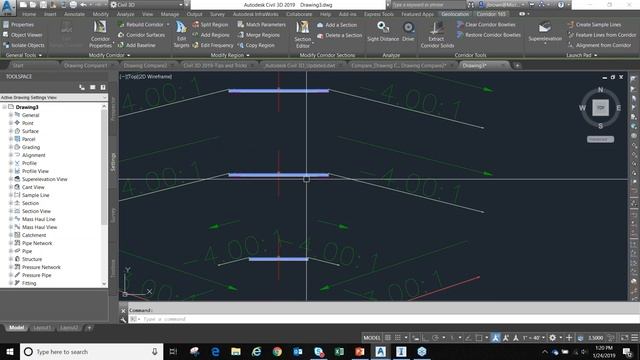Select Merge Regions
640x360 pixels.
(x=258, y=35)
